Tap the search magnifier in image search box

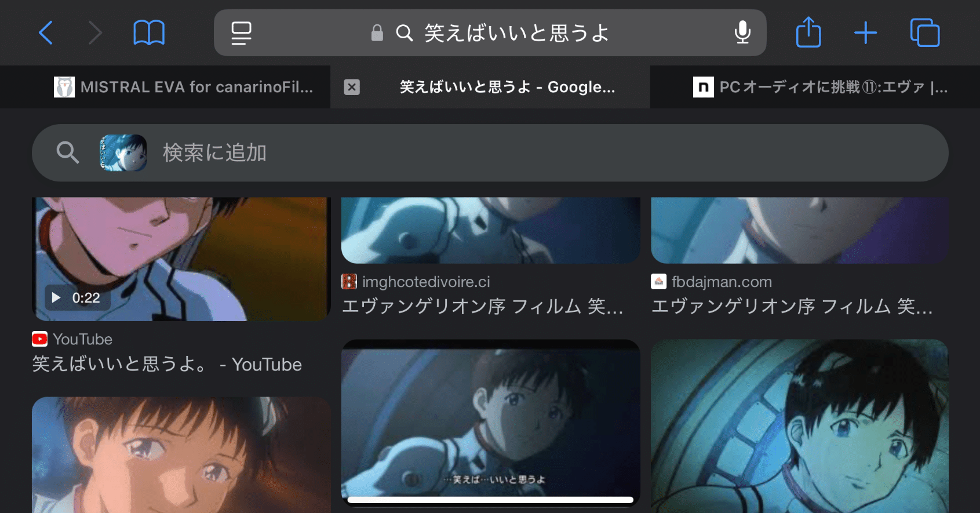click(68, 153)
